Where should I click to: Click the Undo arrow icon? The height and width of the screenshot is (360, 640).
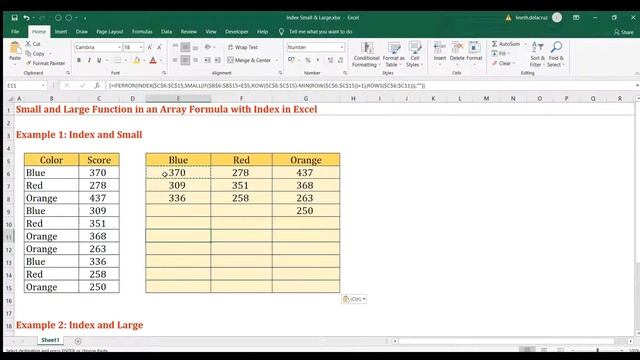click(26, 18)
